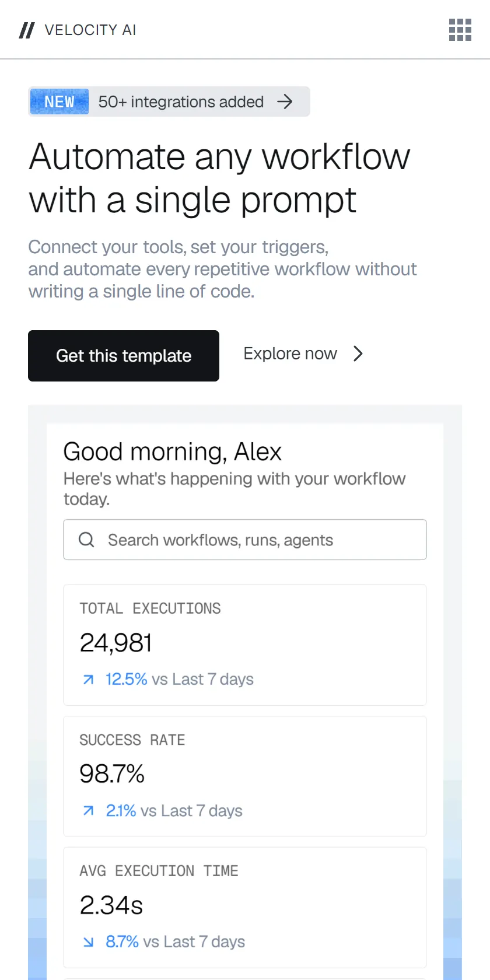
Task: Open the Avg Execution Time card
Action: point(245,908)
